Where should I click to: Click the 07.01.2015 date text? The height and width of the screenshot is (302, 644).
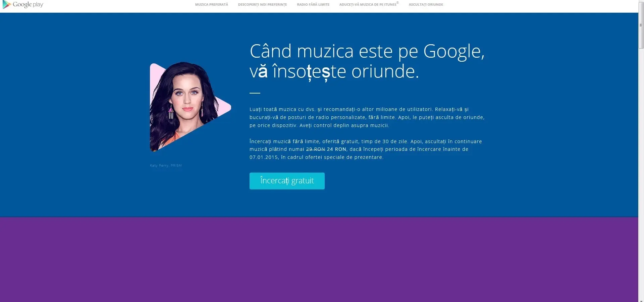(x=264, y=157)
